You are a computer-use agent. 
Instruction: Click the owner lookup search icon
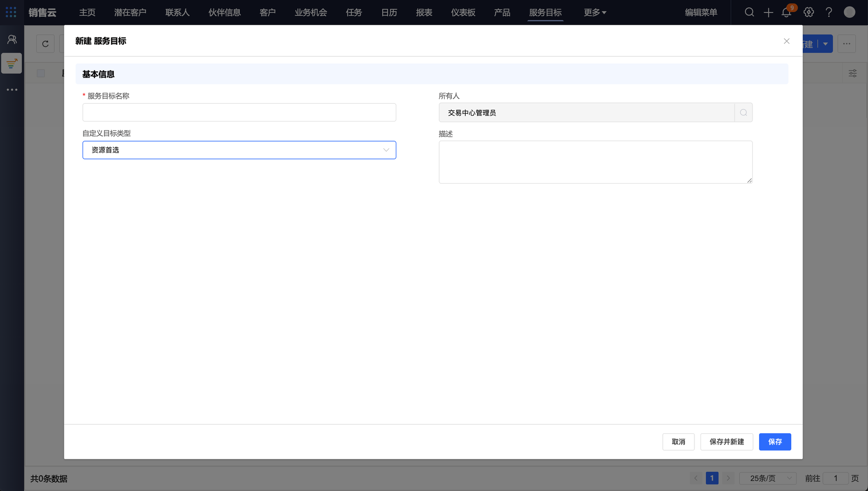pos(743,112)
